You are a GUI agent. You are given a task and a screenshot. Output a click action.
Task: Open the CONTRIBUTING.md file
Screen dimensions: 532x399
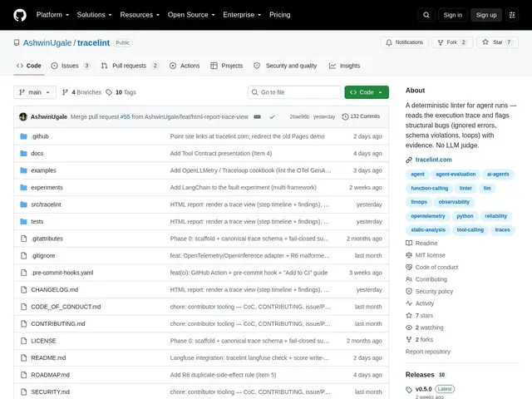tap(58, 323)
